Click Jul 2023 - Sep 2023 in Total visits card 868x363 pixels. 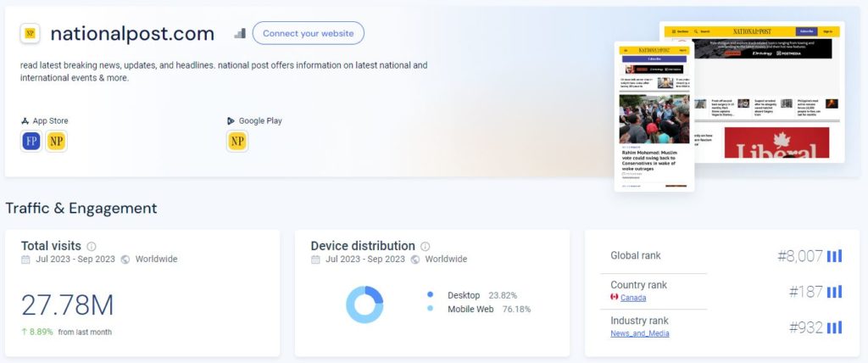click(75, 259)
